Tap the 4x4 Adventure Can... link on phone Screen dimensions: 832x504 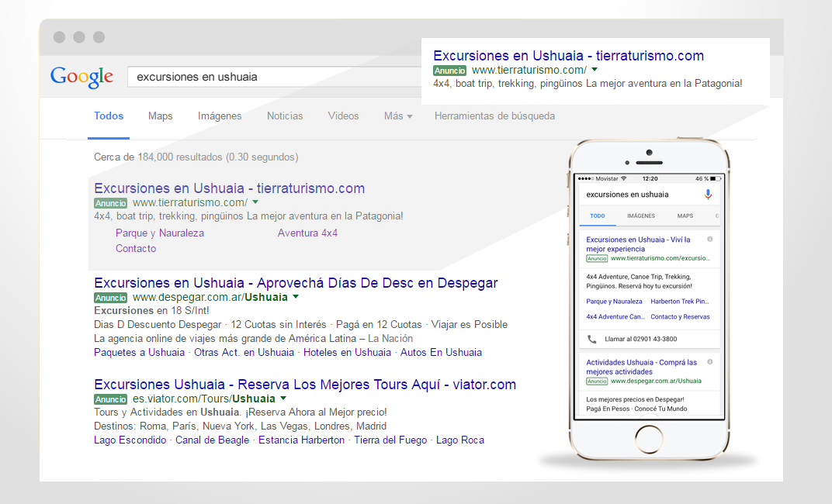tap(615, 317)
